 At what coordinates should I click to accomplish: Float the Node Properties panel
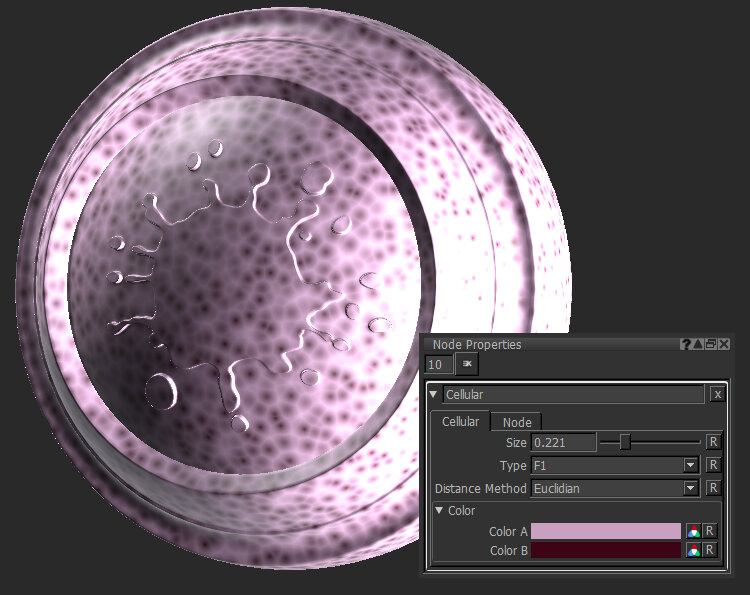710,344
